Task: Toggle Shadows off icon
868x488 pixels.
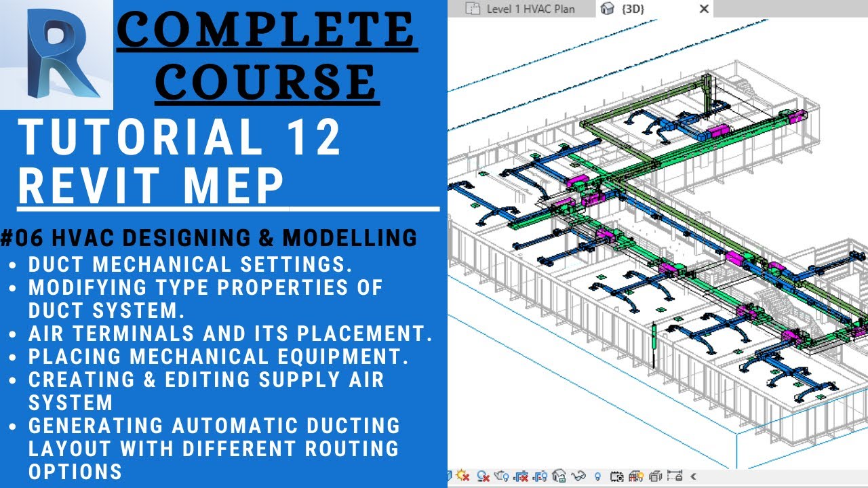Action: [x=483, y=476]
